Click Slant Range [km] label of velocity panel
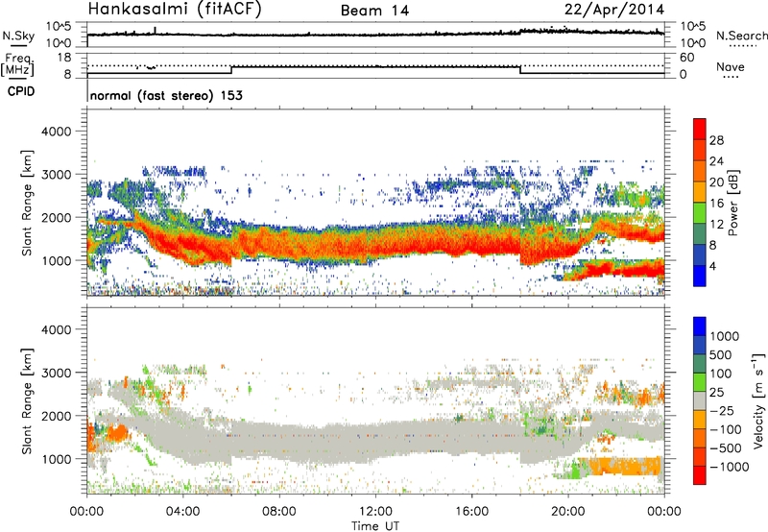Viewport: 768px width, 532px height. click(27, 400)
